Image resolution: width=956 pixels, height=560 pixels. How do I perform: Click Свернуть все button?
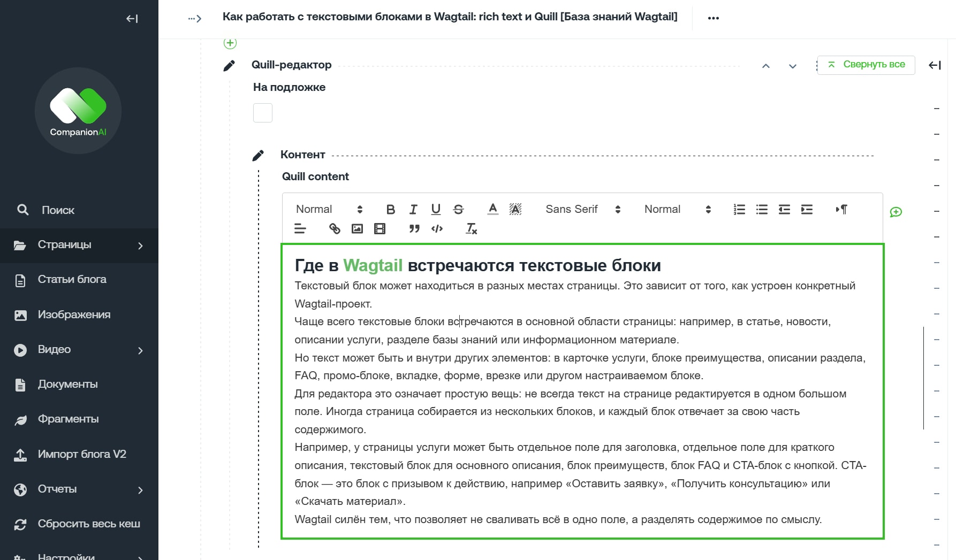click(866, 65)
